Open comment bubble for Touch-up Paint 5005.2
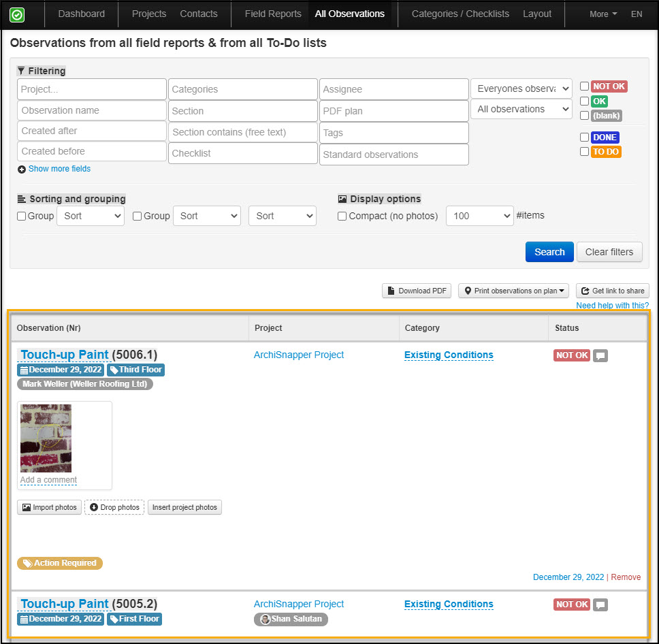This screenshot has height=644, width=659. point(600,605)
